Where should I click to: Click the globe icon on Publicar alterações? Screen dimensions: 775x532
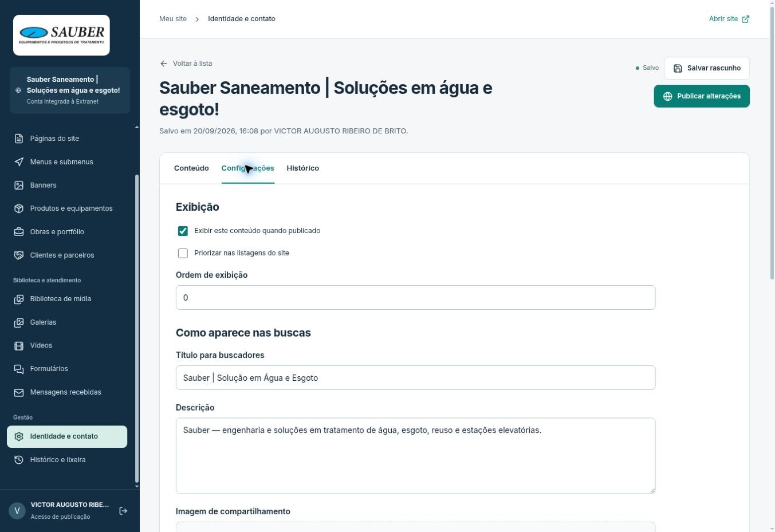(668, 96)
